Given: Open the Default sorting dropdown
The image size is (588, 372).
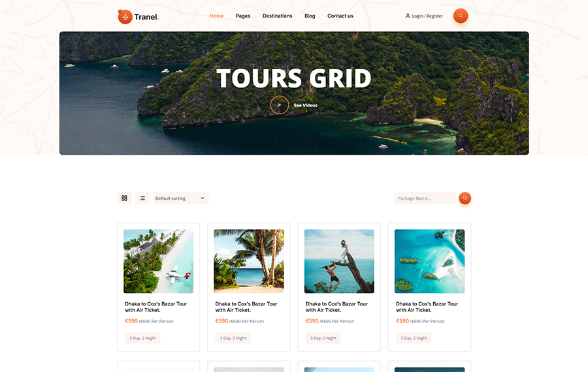Looking at the screenshot, I should 180,198.
